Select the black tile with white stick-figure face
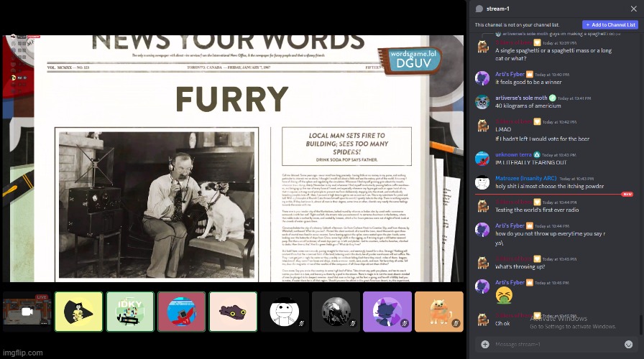The height and width of the screenshot is (359, 644). click(285, 312)
